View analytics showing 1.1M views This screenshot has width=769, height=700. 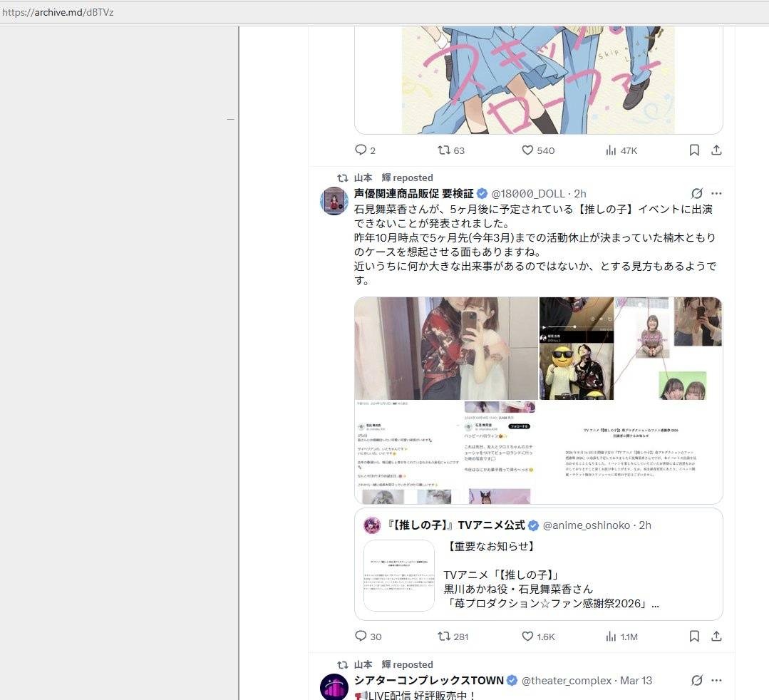611,636
